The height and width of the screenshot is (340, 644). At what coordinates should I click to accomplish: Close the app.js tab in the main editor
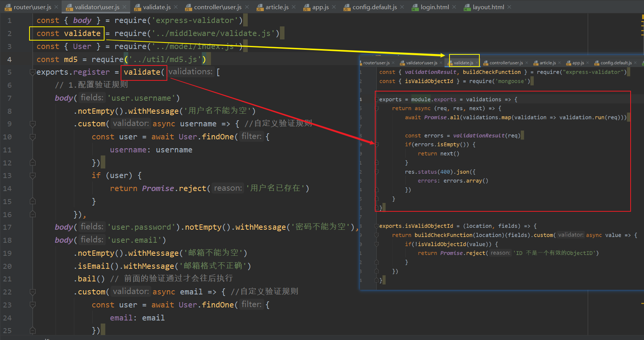tap(334, 7)
